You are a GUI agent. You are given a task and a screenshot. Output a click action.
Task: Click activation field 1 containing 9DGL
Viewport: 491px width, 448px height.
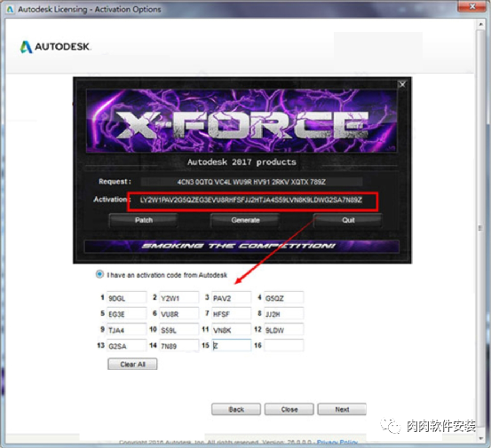click(126, 297)
